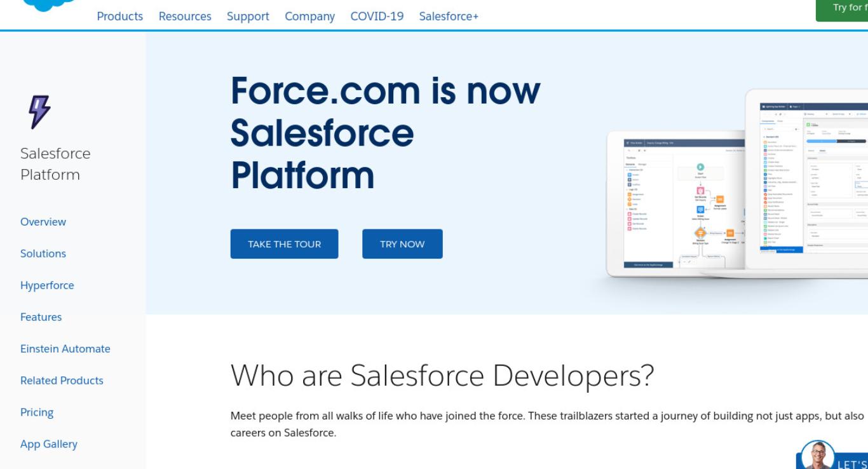Click the Meet people from all walks paragraph
Viewport: 868px width, 469px height.
pos(547,425)
